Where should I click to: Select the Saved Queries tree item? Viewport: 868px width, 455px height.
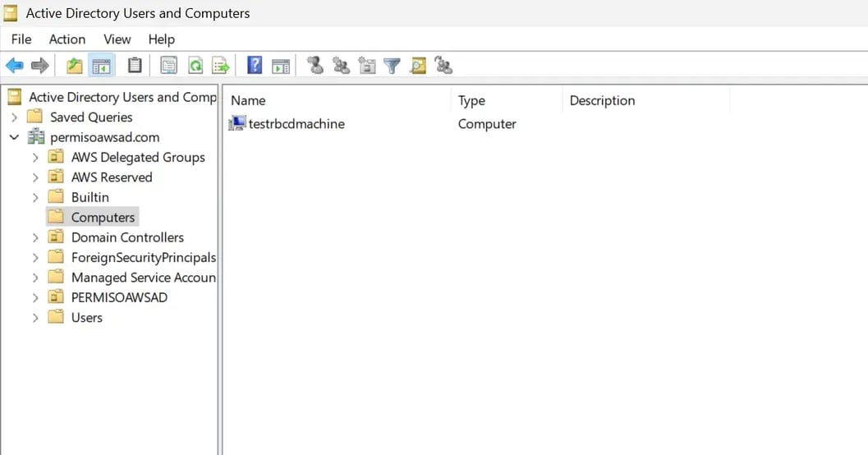pyautogui.click(x=91, y=117)
